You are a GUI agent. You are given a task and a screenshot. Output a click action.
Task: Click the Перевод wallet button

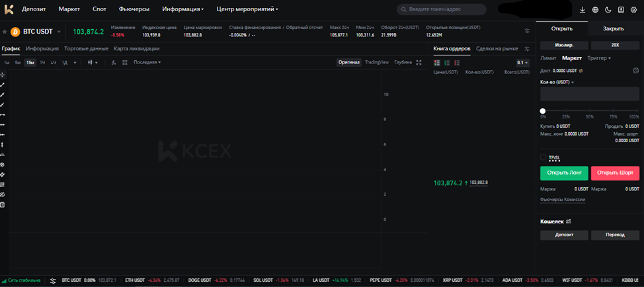coord(616,235)
